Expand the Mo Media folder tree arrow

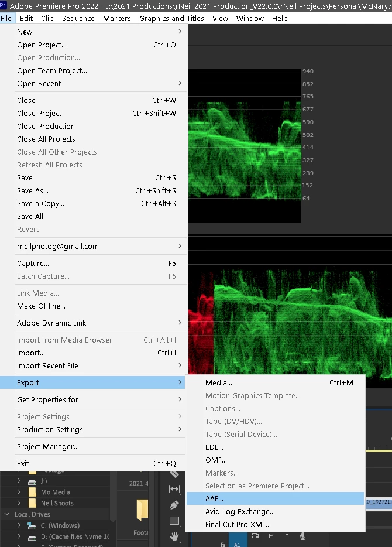[x=19, y=492]
